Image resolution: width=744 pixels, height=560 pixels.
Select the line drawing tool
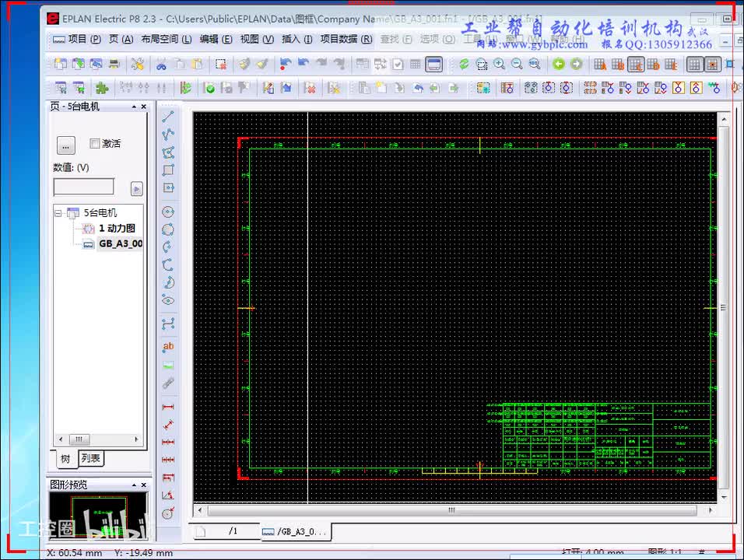(168, 117)
